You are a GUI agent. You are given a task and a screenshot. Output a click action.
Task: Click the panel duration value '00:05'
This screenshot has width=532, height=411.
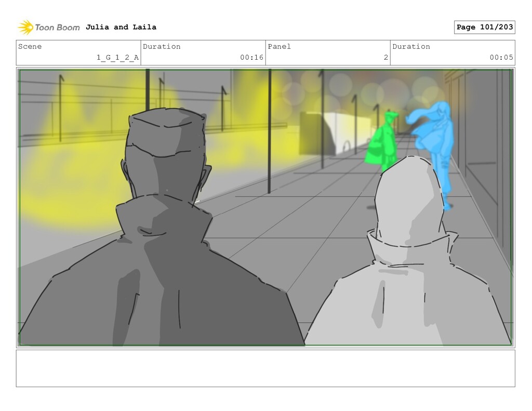(501, 57)
